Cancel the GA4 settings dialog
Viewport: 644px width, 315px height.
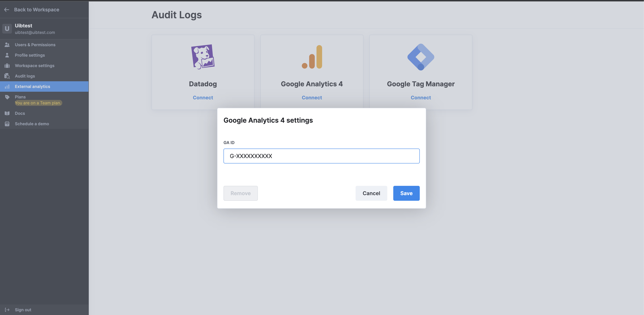(x=371, y=193)
